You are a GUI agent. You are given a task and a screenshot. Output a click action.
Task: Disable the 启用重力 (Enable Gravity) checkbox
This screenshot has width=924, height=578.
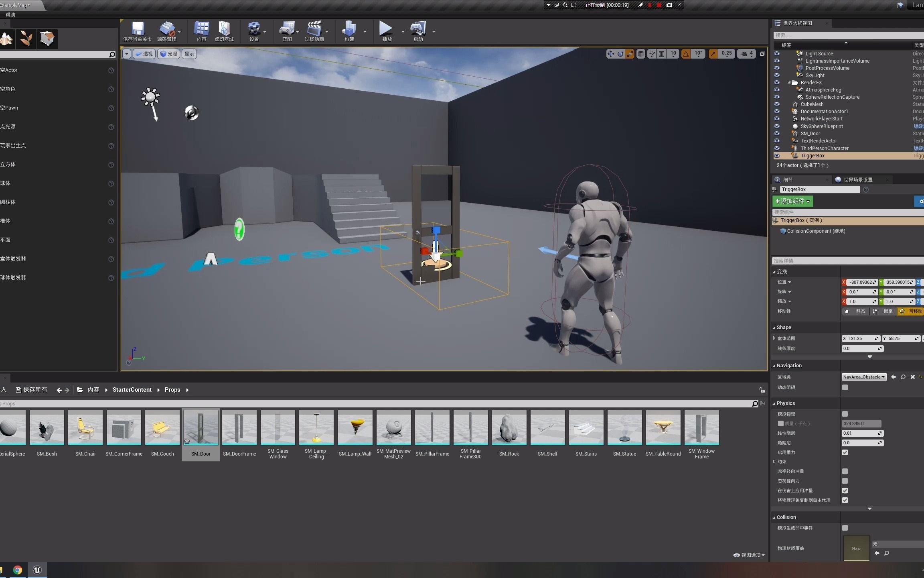click(846, 452)
